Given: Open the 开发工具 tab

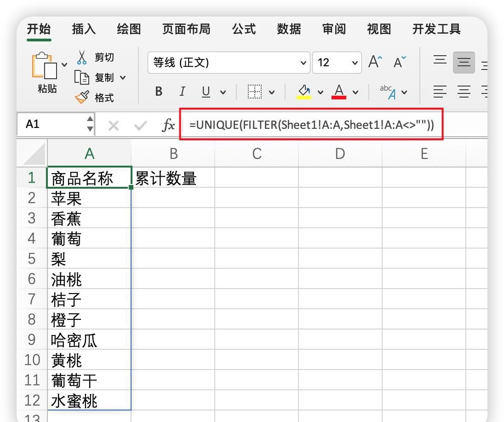Looking at the screenshot, I should (x=436, y=29).
